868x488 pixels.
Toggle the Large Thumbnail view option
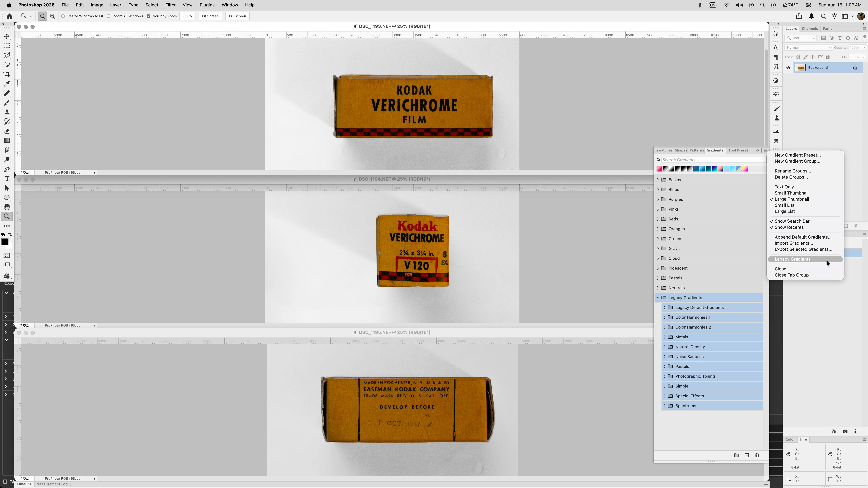805,199
